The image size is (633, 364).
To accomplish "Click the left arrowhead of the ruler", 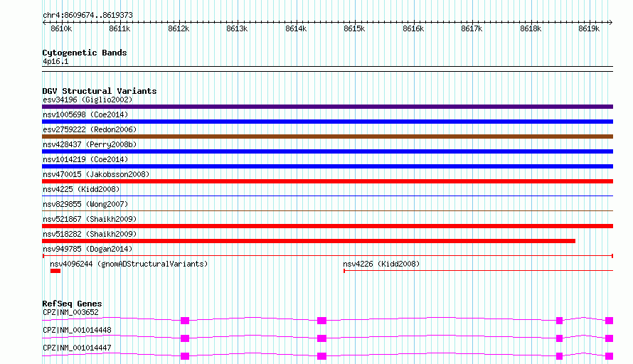I will [x=44, y=22].
